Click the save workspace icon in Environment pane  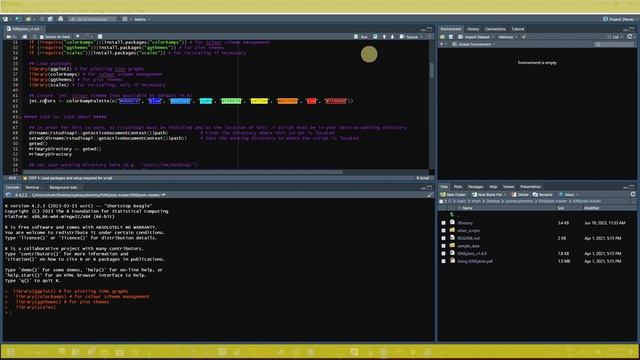(451, 37)
